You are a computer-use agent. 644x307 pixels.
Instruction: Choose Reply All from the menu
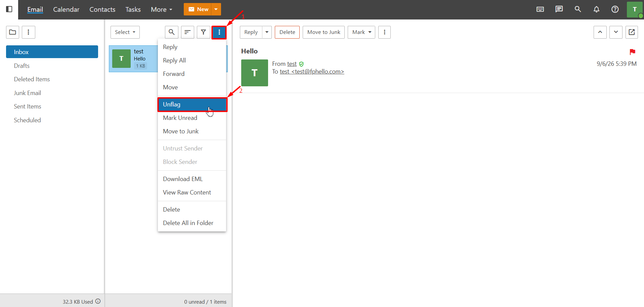(192, 60)
